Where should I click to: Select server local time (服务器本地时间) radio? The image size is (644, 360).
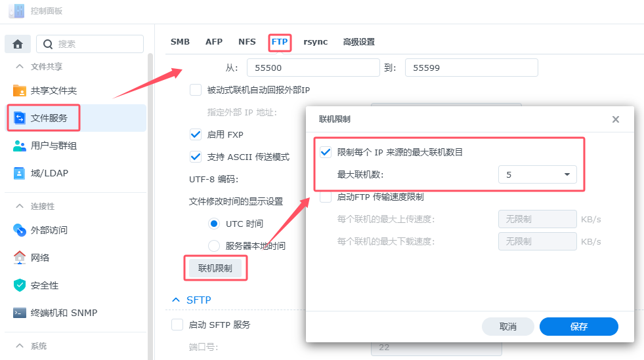[214, 246]
